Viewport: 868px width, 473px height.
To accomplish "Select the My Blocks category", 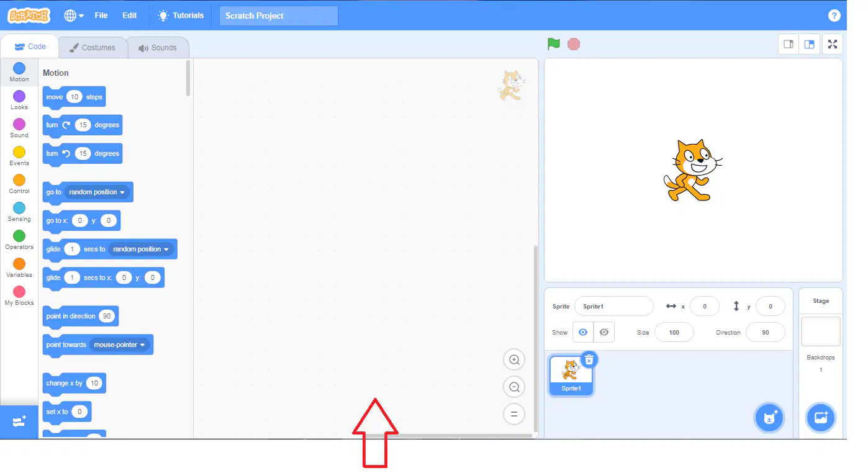I will (x=19, y=295).
